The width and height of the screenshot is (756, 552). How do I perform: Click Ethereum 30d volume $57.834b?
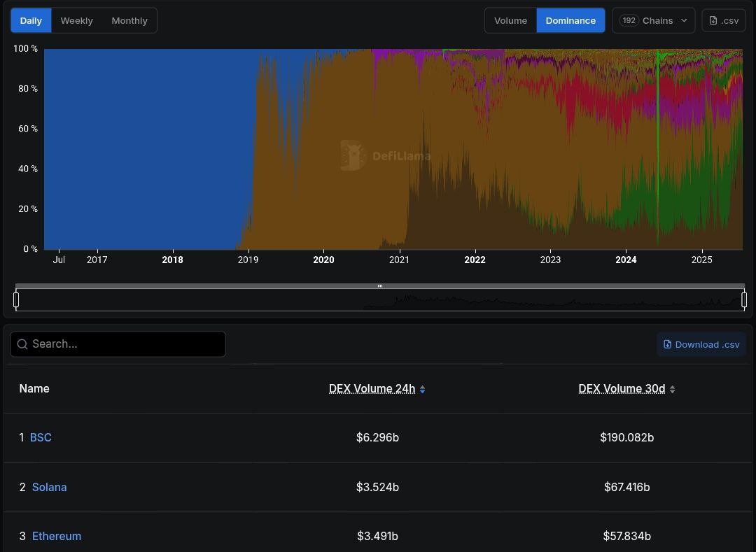pos(626,536)
